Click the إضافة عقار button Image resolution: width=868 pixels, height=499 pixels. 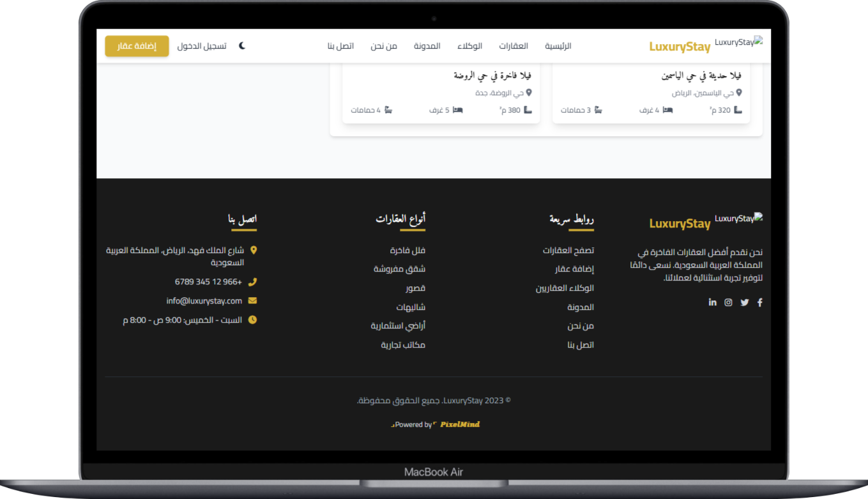pyautogui.click(x=137, y=46)
